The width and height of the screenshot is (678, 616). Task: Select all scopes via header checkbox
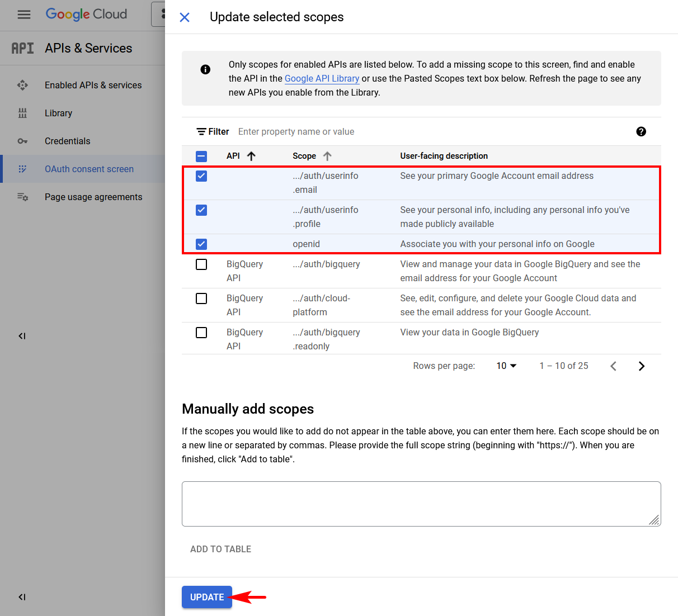pos(201,156)
